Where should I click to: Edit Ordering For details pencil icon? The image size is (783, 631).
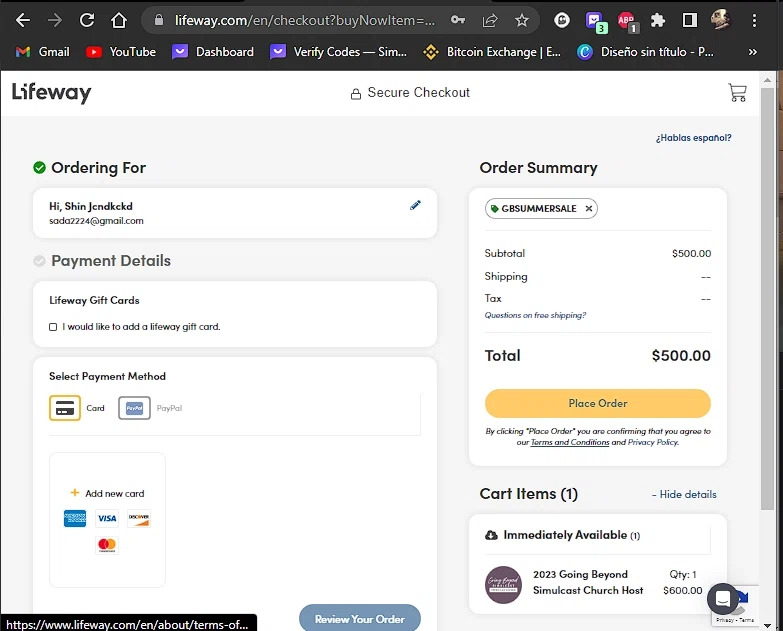(415, 205)
